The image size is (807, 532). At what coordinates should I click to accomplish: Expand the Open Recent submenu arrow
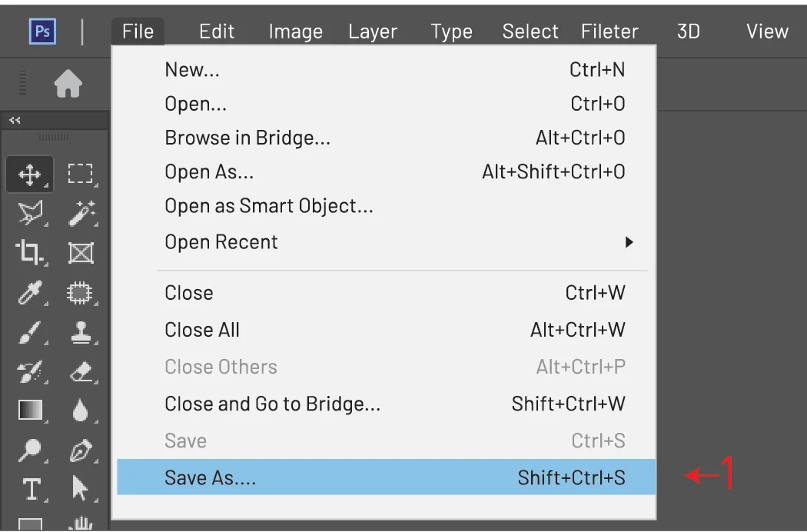tap(629, 242)
